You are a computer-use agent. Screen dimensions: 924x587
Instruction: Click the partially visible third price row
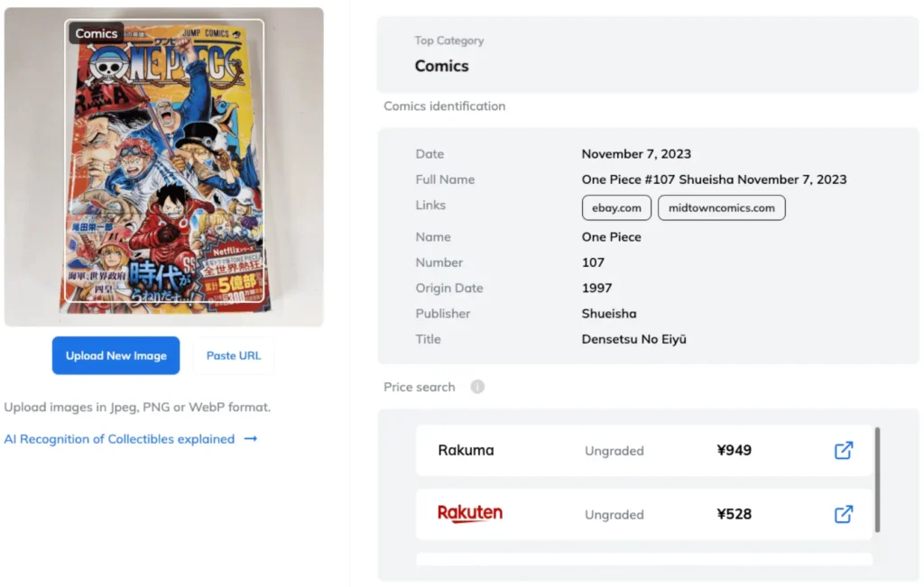(643, 559)
